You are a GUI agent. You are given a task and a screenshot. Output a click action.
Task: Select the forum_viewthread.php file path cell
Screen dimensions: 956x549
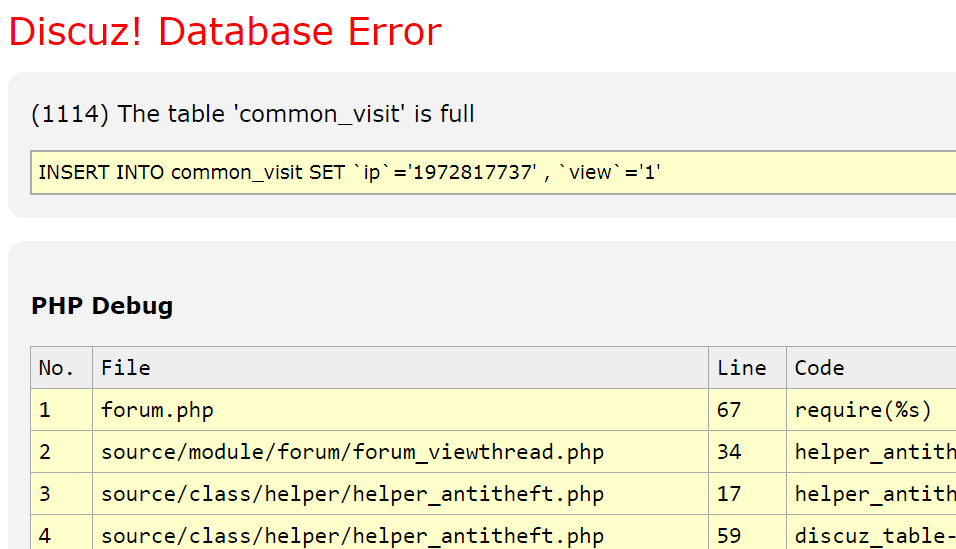[401, 452]
